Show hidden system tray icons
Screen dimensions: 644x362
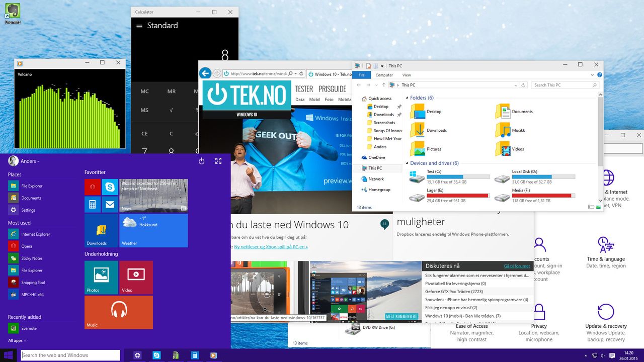point(587,355)
